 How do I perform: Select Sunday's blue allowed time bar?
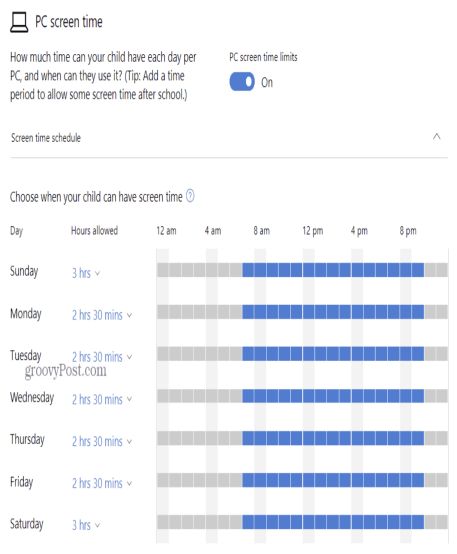point(333,270)
